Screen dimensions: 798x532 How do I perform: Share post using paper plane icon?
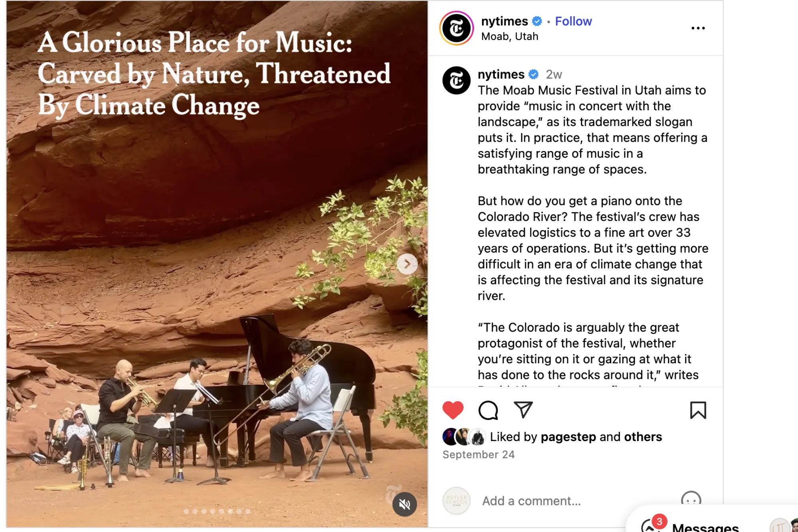[x=523, y=410]
